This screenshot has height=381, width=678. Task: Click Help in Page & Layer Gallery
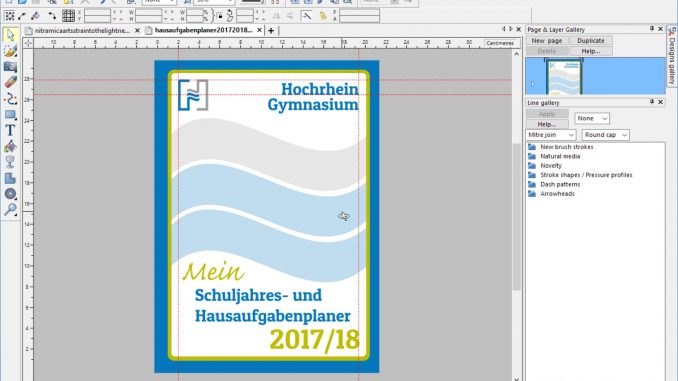[x=591, y=51]
